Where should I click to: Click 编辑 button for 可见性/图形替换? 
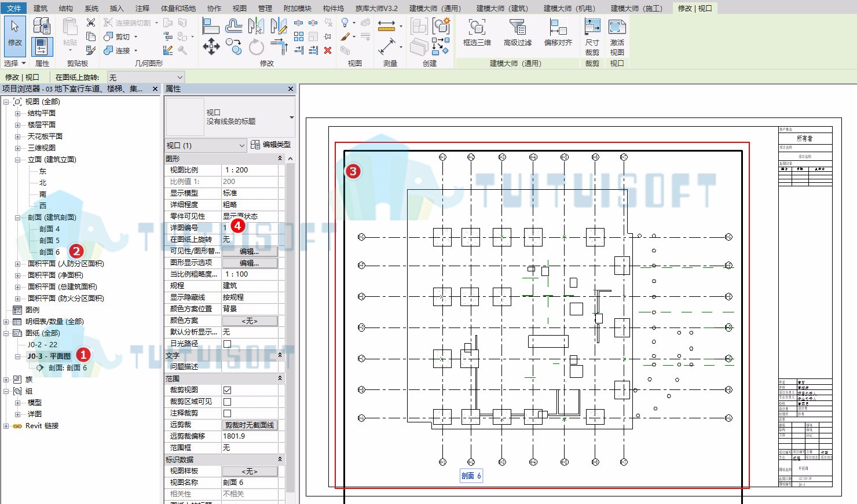[250, 251]
